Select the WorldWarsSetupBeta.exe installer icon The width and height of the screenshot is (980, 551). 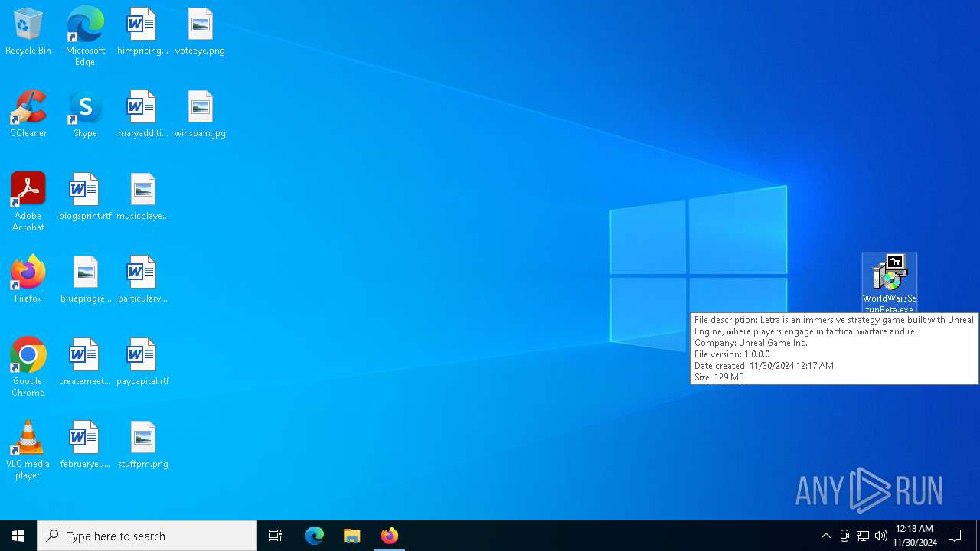(x=890, y=284)
